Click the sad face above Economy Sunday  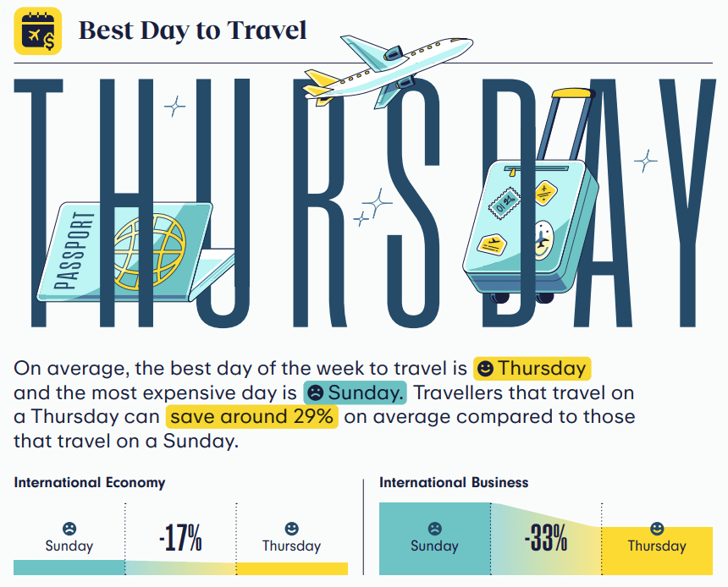click(69, 529)
